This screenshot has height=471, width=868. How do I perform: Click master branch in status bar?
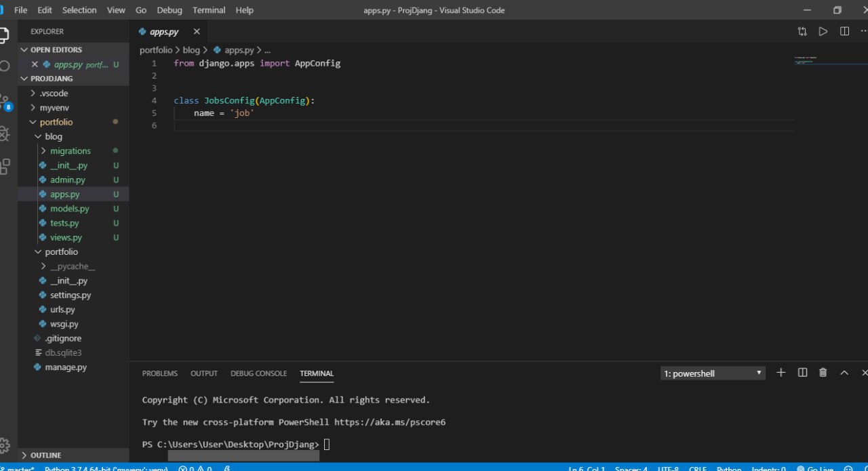[x=17, y=468]
